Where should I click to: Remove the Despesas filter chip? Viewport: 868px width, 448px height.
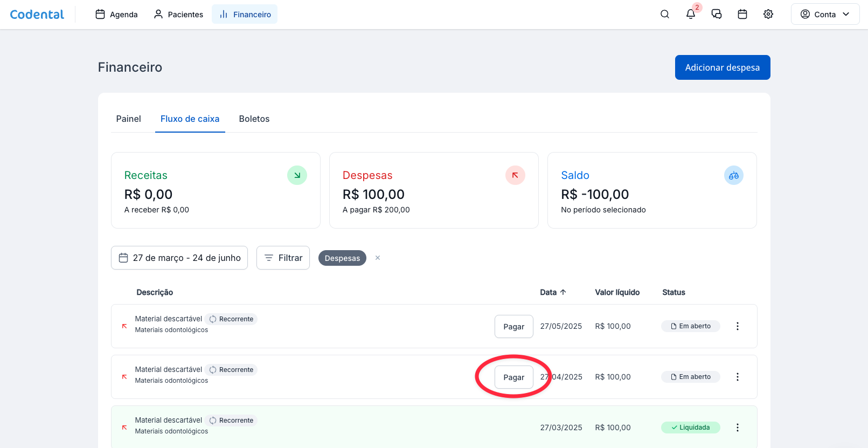378,258
